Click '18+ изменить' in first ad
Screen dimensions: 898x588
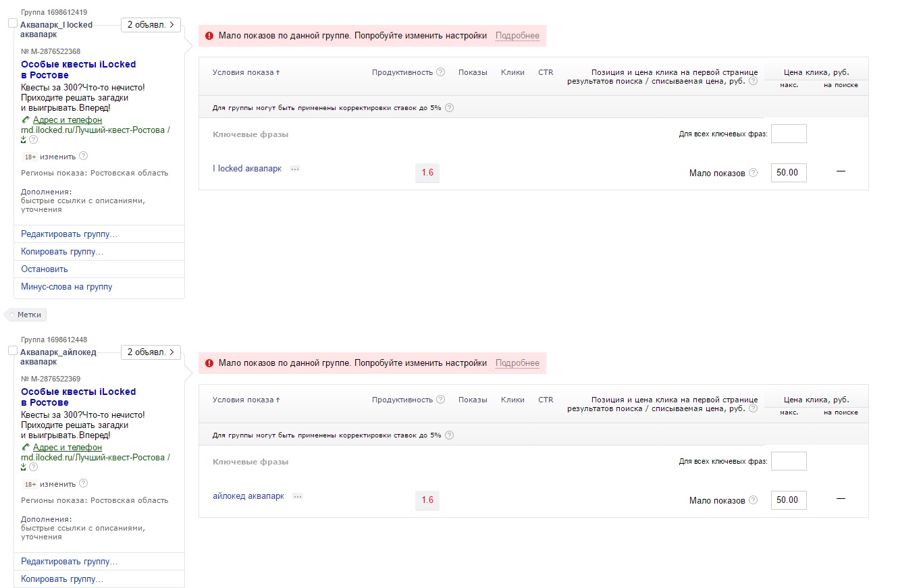click(x=49, y=157)
